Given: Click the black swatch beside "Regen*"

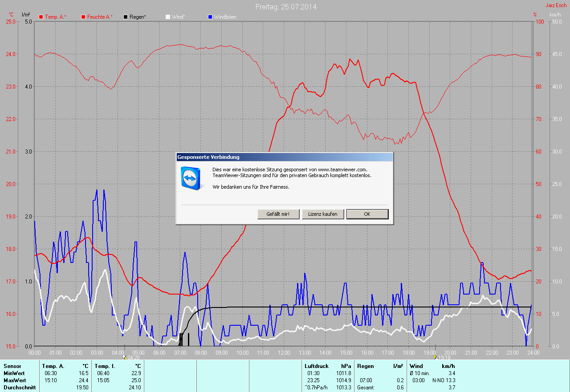Looking at the screenshot, I should [126, 17].
